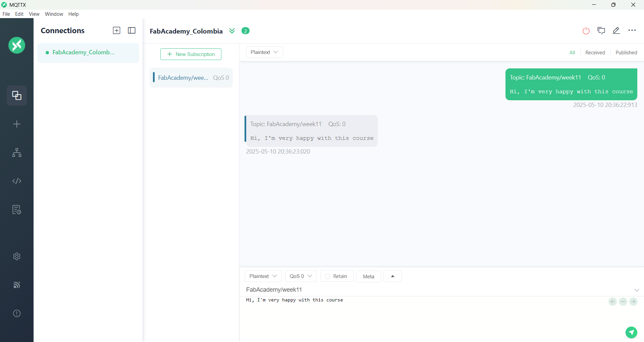Viewport: 644px width, 342px height.
Task: Toggle the connections list layout panel icon
Action: click(x=132, y=31)
